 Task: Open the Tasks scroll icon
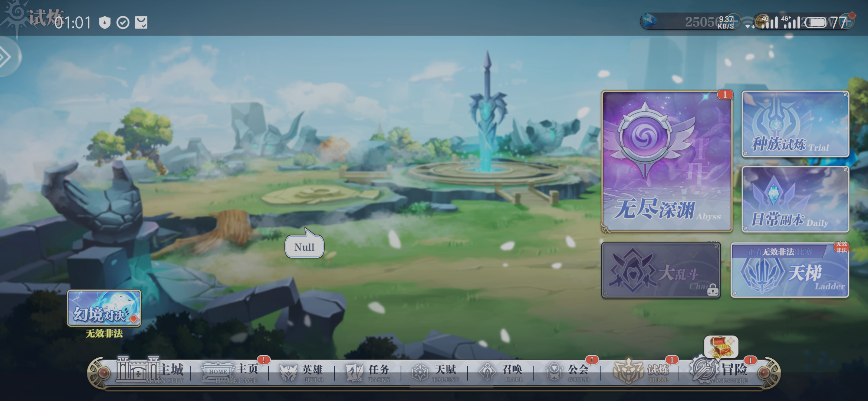[354, 372]
